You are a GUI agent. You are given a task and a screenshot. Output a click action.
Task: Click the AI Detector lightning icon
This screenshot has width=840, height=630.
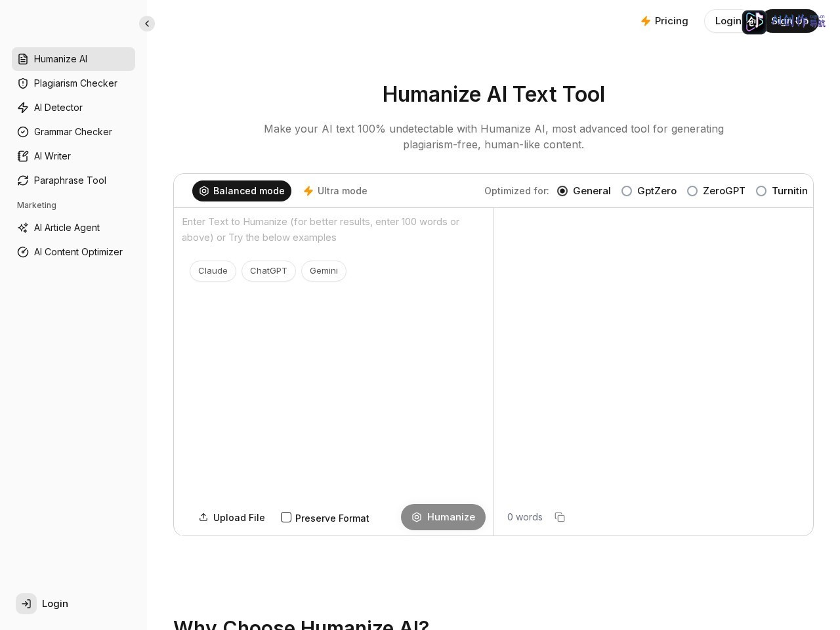pyautogui.click(x=23, y=108)
